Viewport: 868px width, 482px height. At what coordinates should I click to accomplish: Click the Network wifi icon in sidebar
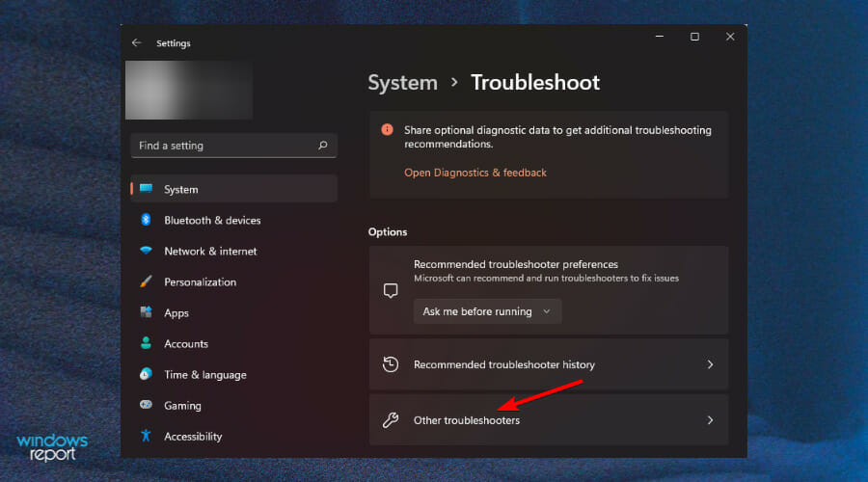click(147, 250)
